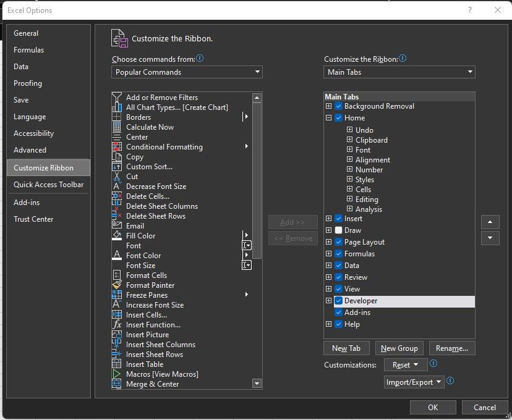Click the New Group button

point(399,348)
